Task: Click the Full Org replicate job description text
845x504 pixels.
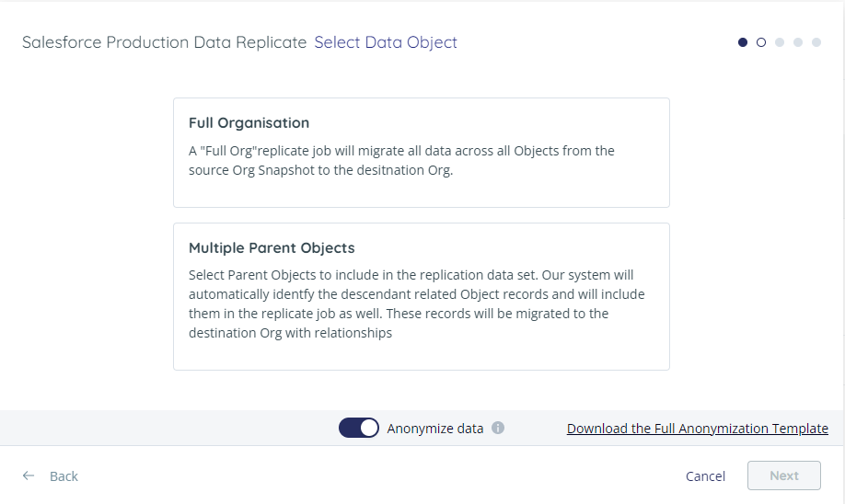Action: point(401,160)
